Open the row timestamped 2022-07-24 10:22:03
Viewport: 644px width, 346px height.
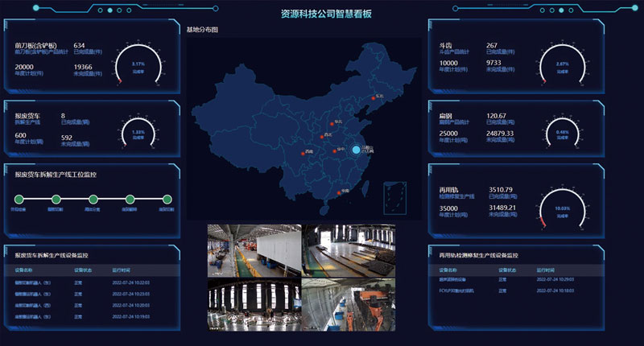127,282
